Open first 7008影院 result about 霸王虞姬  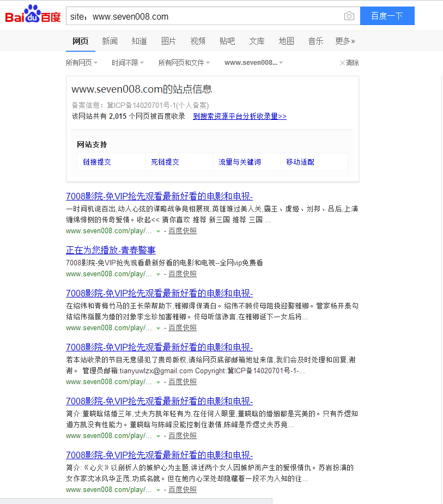point(160,196)
